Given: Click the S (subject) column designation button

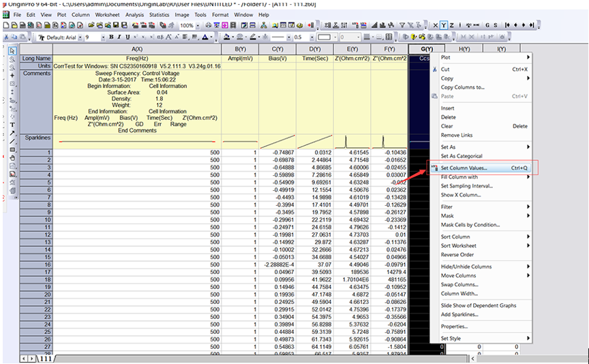Looking at the screenshot, I should click(x=496, y=25).
